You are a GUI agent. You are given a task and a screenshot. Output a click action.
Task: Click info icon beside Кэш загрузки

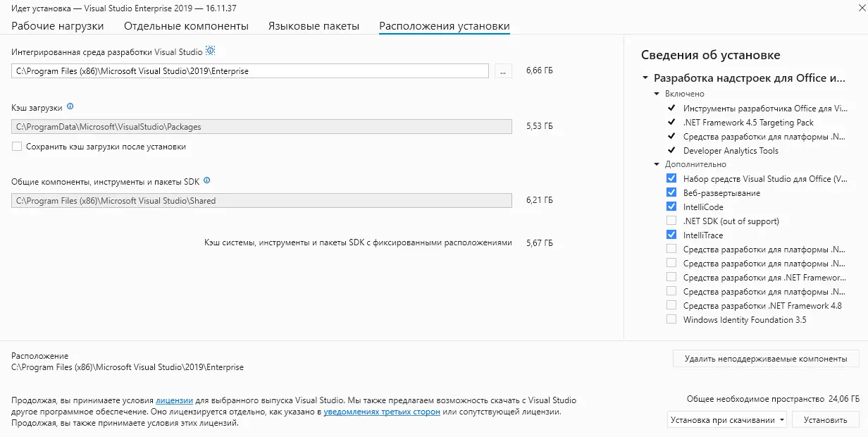tap(70, 107)
